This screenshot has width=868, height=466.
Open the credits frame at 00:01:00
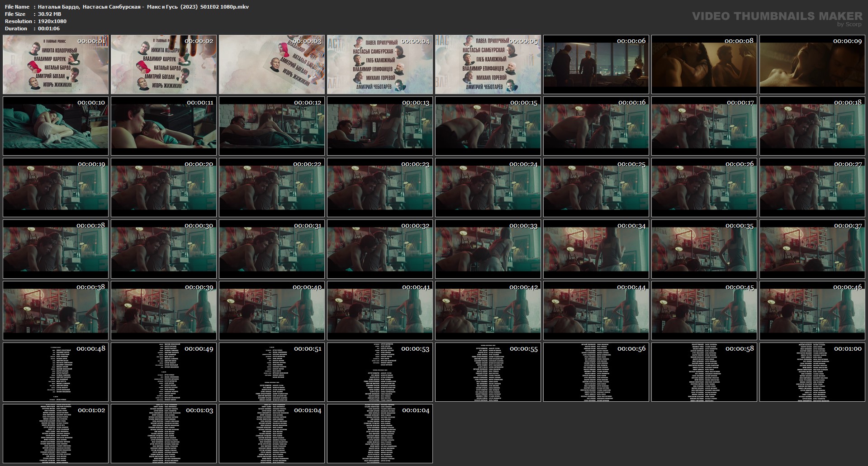click(812, 372)
